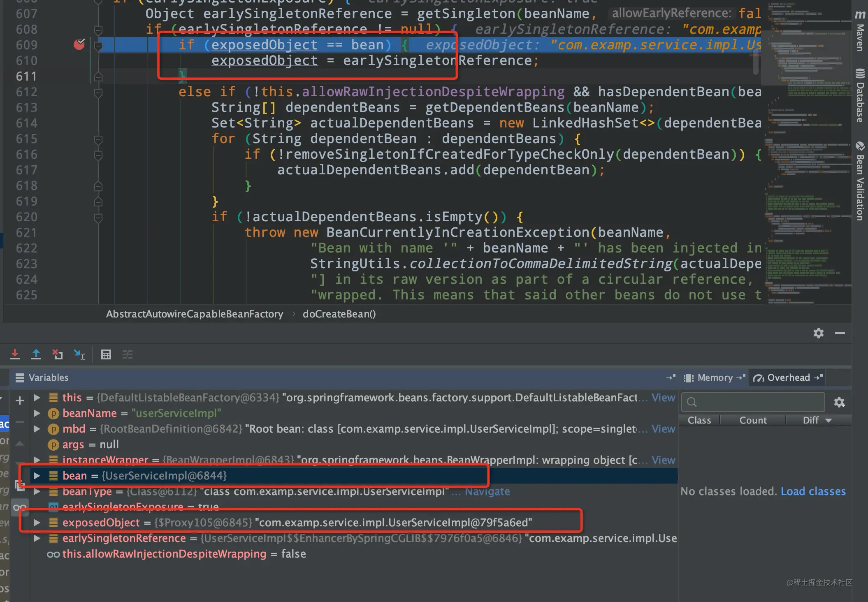Click 'earlySingletonReference' on line 610
Image resolution: width=868 pixels, height=602 pixels.
pyautogui.click(x=437, y=61)
